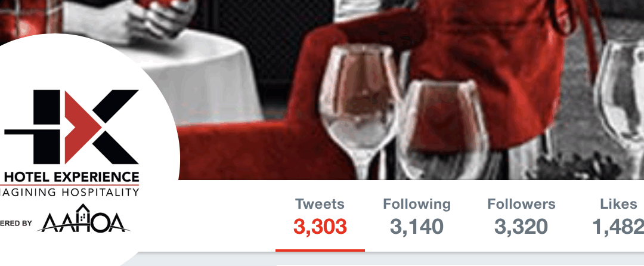Click the AAHOA logo in avatar

click(83, 219)
